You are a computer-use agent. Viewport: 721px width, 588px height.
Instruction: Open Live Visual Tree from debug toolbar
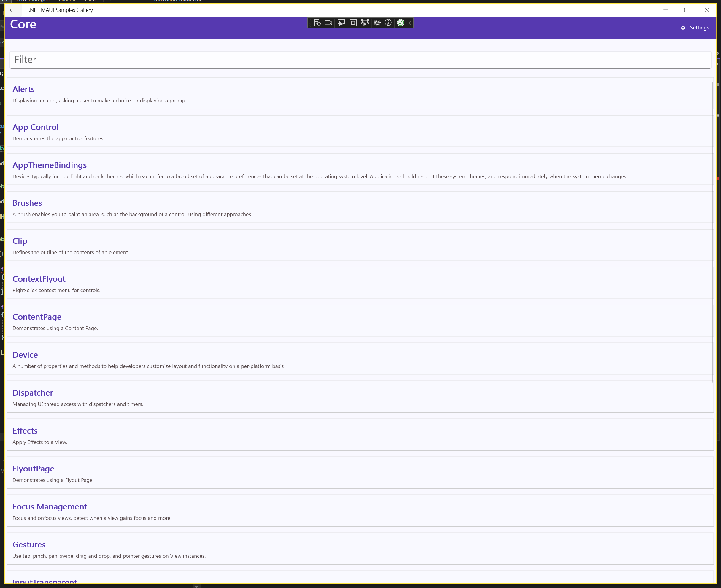pyautogui.click(x=317, y=23)
